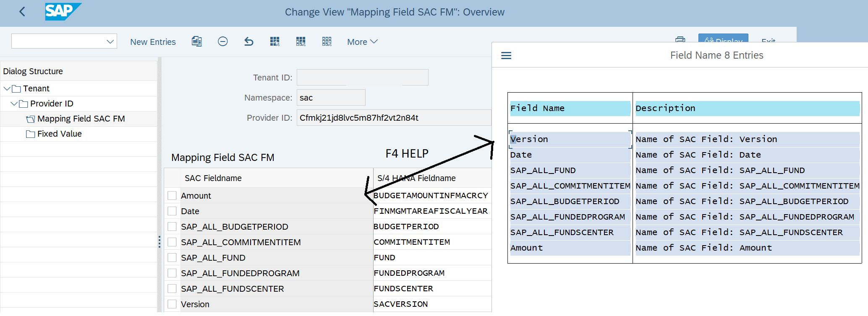Open the command field dropdown

tap(110, 41)
